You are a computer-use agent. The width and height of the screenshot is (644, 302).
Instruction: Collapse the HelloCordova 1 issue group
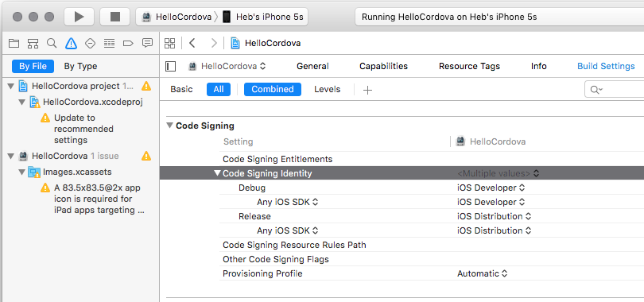tap(10, 156)
